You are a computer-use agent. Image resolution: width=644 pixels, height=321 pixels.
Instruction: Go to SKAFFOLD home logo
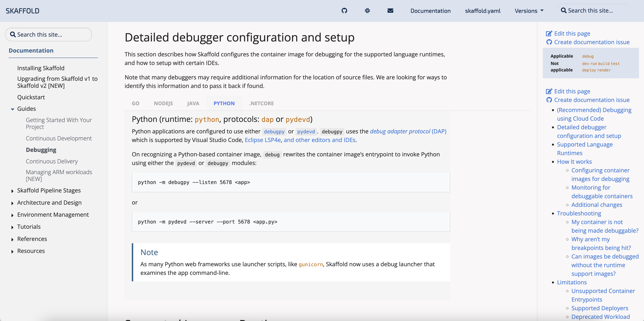coord(22,11)
